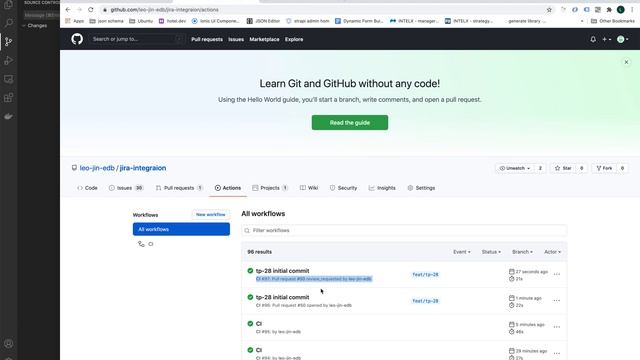Screen dimensions: 640x360
Task: Switch to the Code tab
Action: 87,188
